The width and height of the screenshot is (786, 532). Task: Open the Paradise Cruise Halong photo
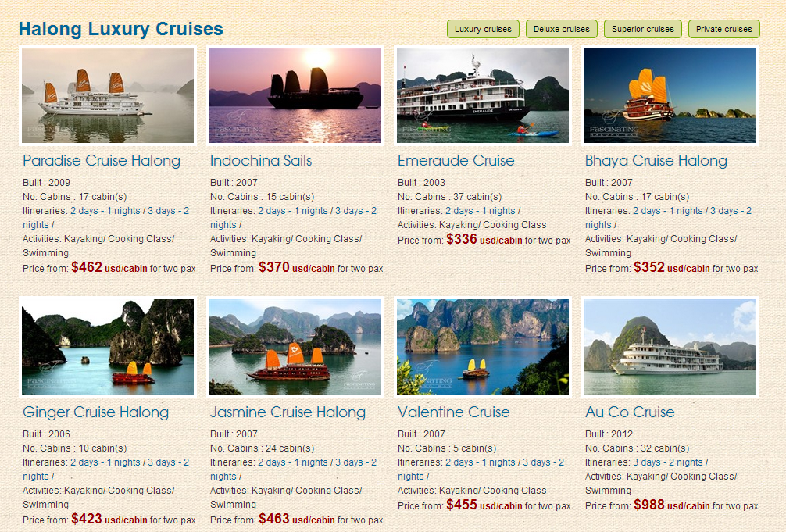pos(108,95)
